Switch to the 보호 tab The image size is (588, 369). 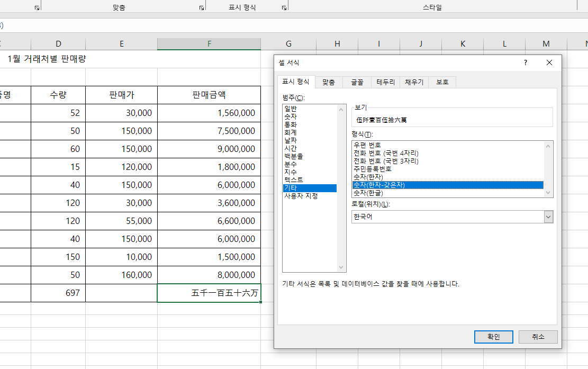442,82
